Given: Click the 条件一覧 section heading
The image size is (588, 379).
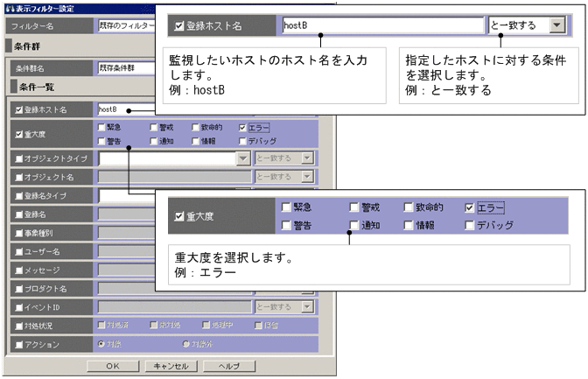Looking at the screenshot, I should (37, 87).
